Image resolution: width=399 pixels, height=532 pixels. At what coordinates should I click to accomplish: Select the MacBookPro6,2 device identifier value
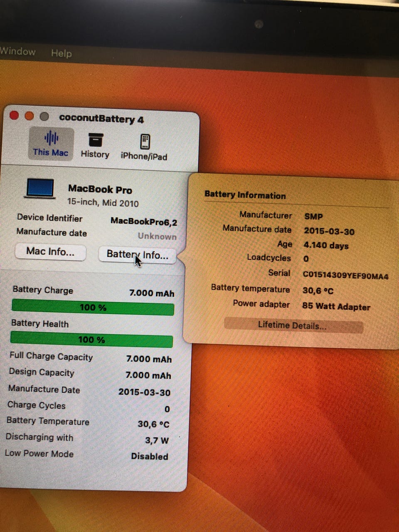click(x=144, y=222)
